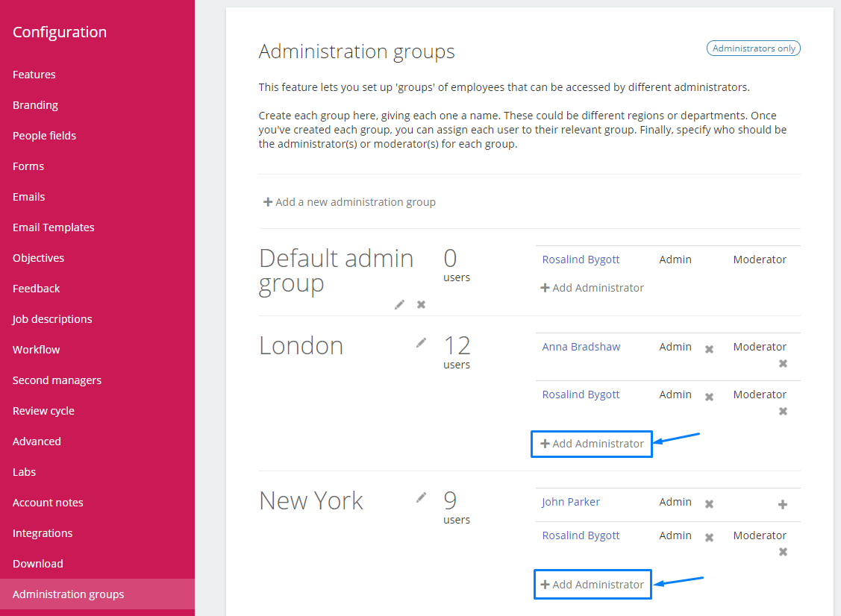Go to Integrations settings

[43, 533]
